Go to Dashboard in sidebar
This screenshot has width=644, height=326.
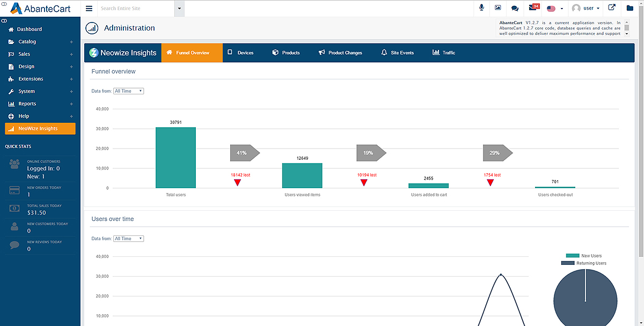(x=40, y=29)
